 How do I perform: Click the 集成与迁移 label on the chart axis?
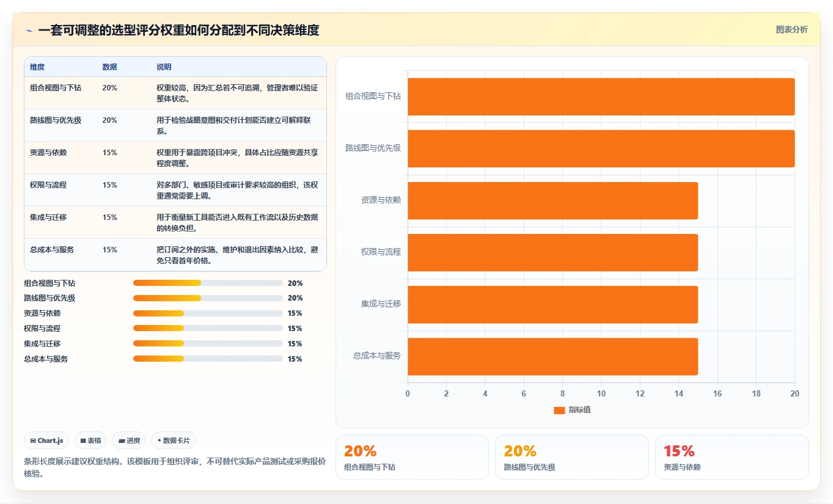click(381, 304)
